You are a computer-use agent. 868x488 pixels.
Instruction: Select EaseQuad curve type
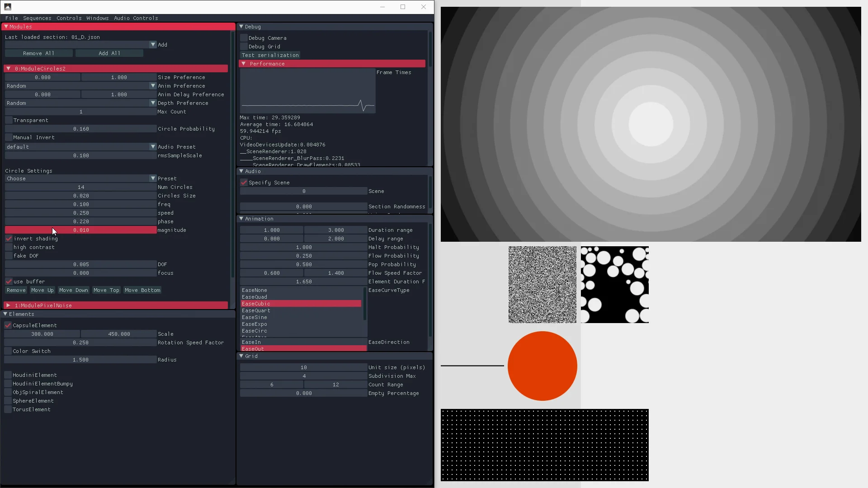pyautogui.click(x=301, y=297)
